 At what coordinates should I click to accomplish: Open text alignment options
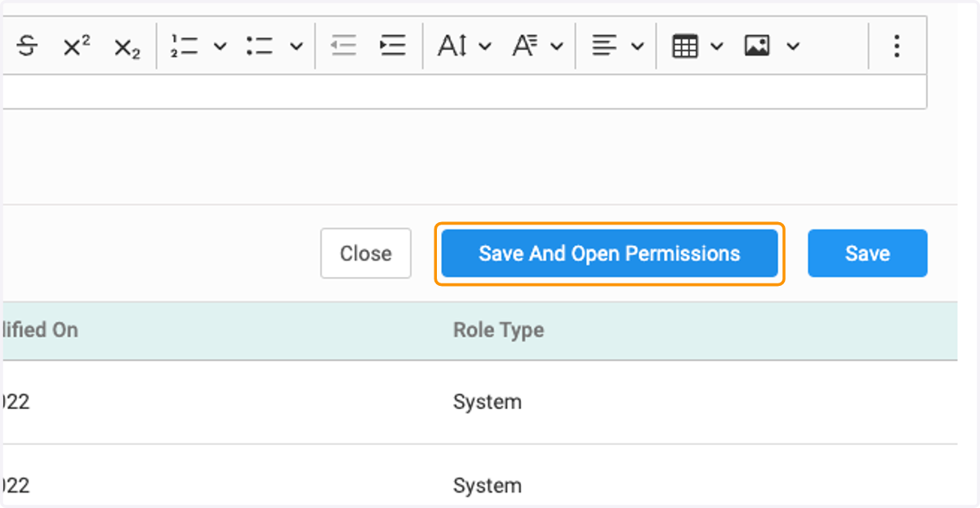[604, 47]
